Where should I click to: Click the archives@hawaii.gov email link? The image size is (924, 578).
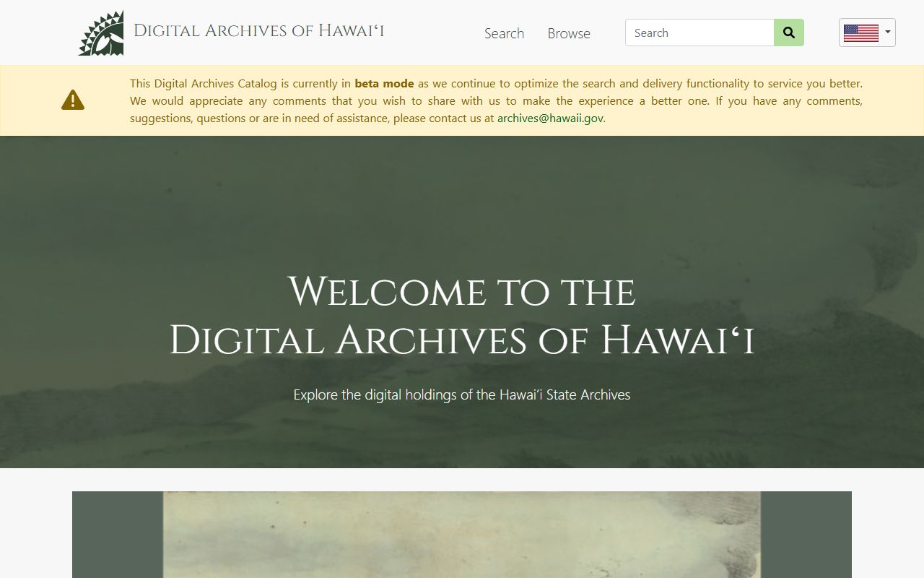[x=550, y=118]
